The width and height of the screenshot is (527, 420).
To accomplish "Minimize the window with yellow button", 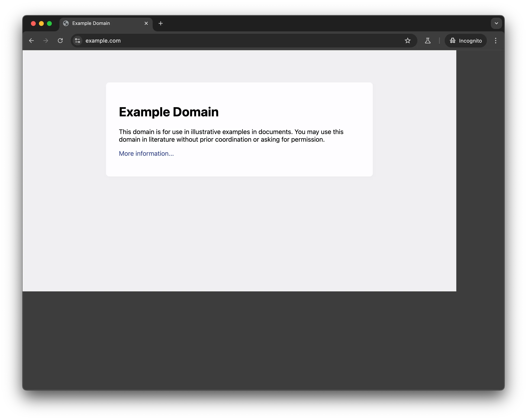I will 41,24.
